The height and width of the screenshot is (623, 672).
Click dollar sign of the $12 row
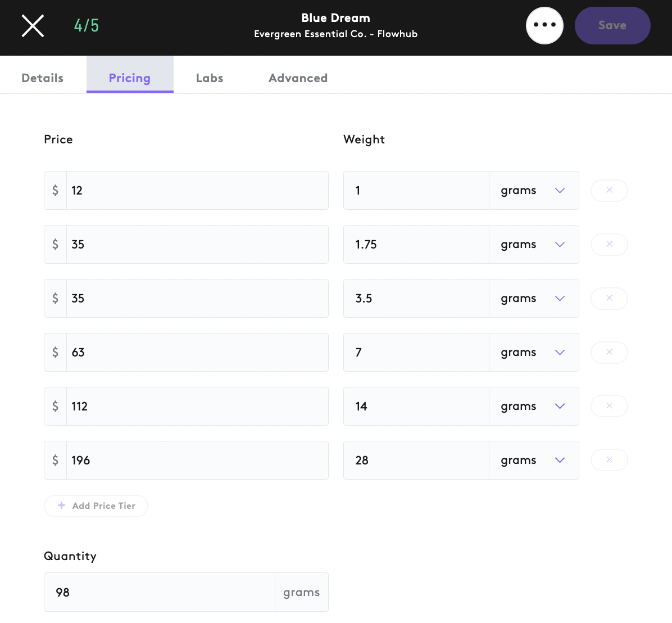pos(55,191)
